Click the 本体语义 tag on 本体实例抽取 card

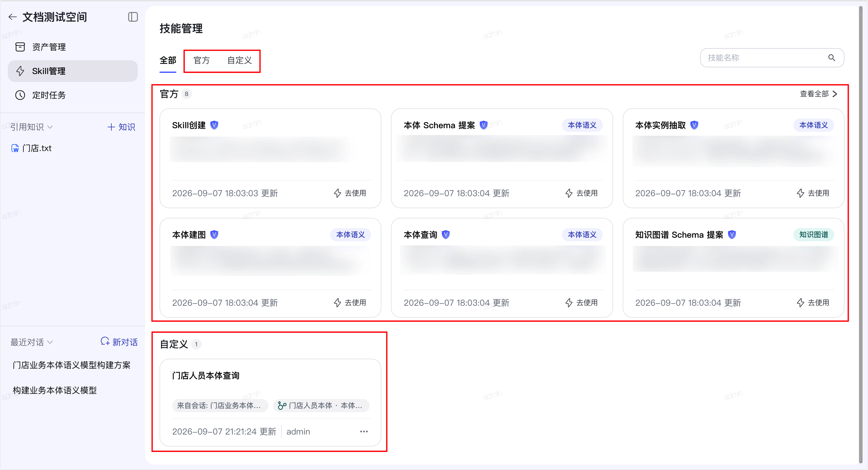814,125
